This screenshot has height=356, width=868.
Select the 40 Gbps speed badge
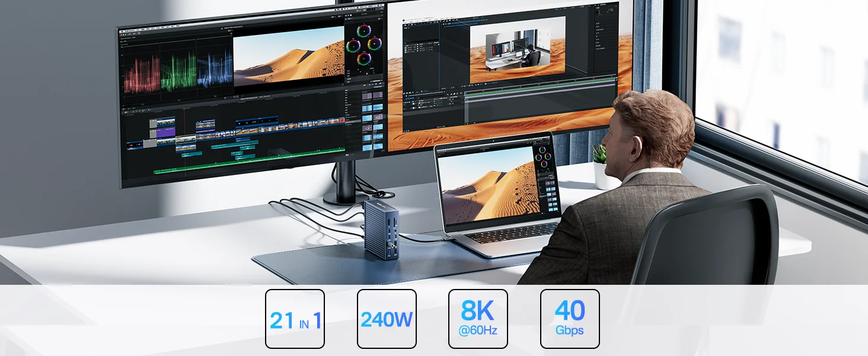tap(570, 319)
